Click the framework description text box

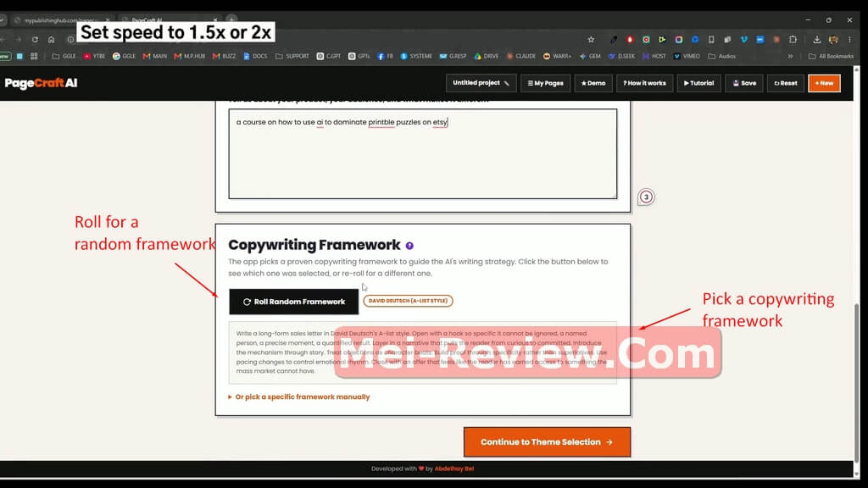point(423,352)
